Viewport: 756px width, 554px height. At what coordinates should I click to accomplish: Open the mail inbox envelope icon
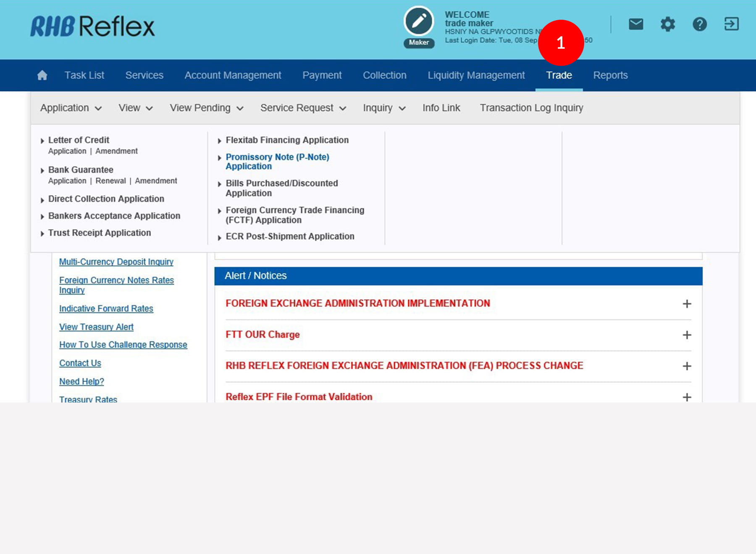click(635, 24)
